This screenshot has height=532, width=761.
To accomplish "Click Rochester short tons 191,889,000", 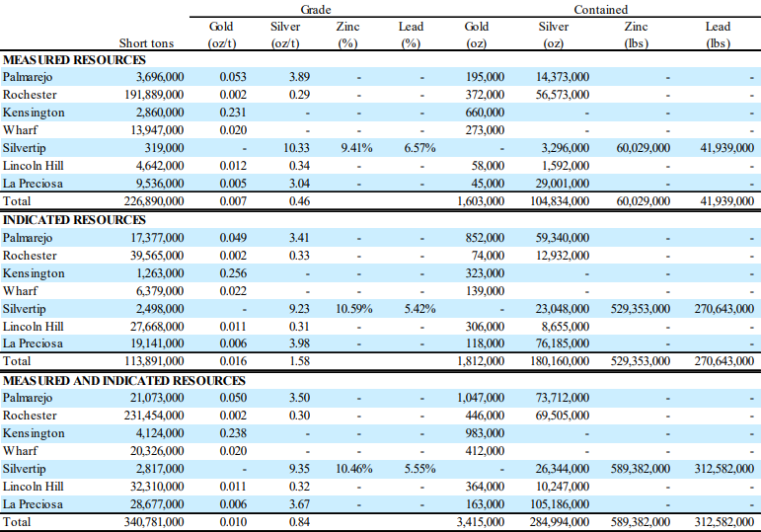I will tap(154, 95).
